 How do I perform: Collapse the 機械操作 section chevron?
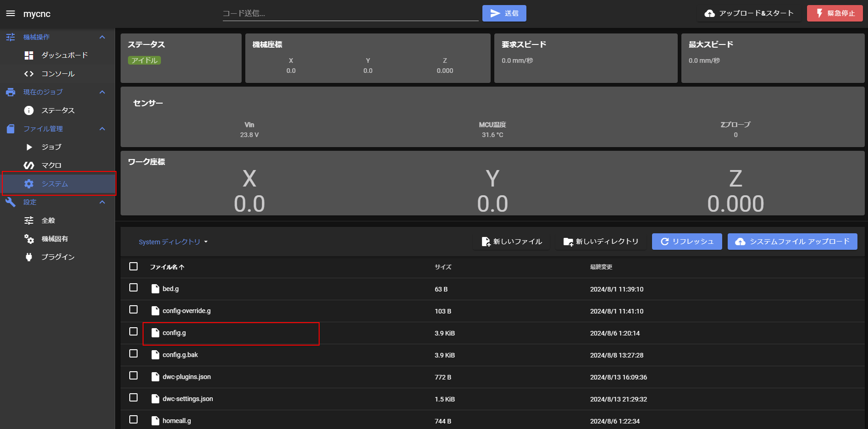[102, 37]
